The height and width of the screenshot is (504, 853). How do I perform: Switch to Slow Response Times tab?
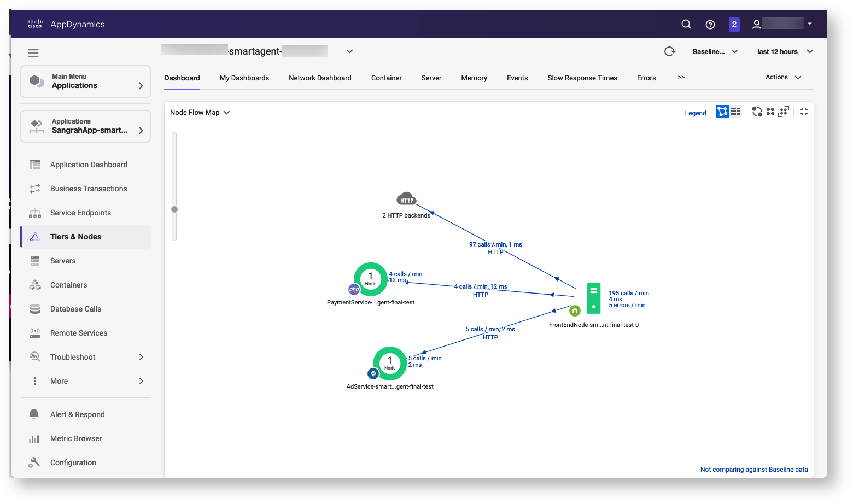click(x=582, y=78)
